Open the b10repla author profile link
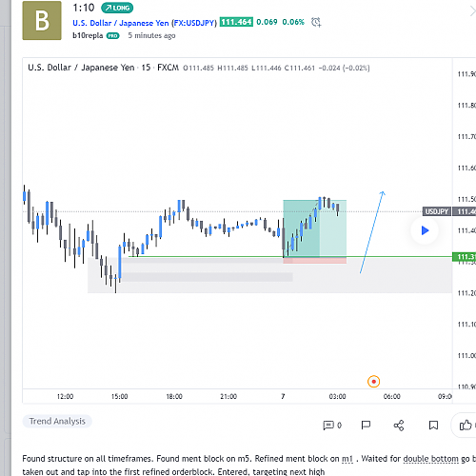 (88, 35)
